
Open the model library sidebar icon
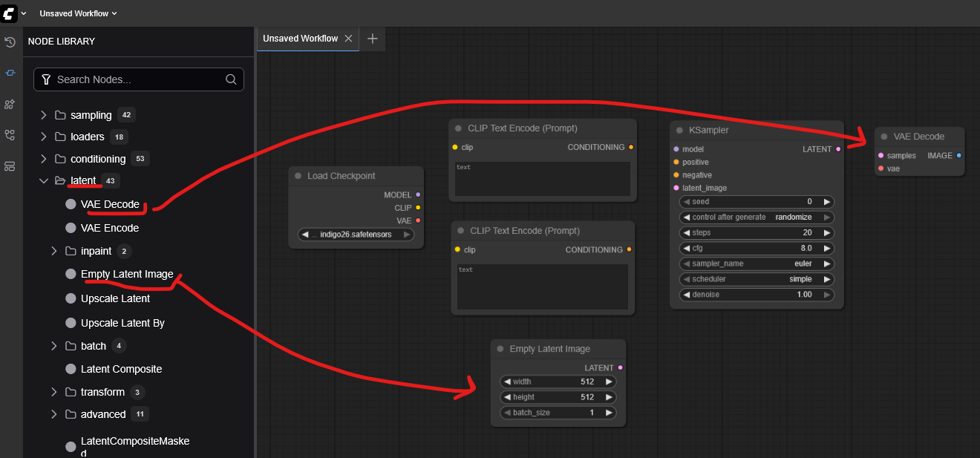pos(10,104)
